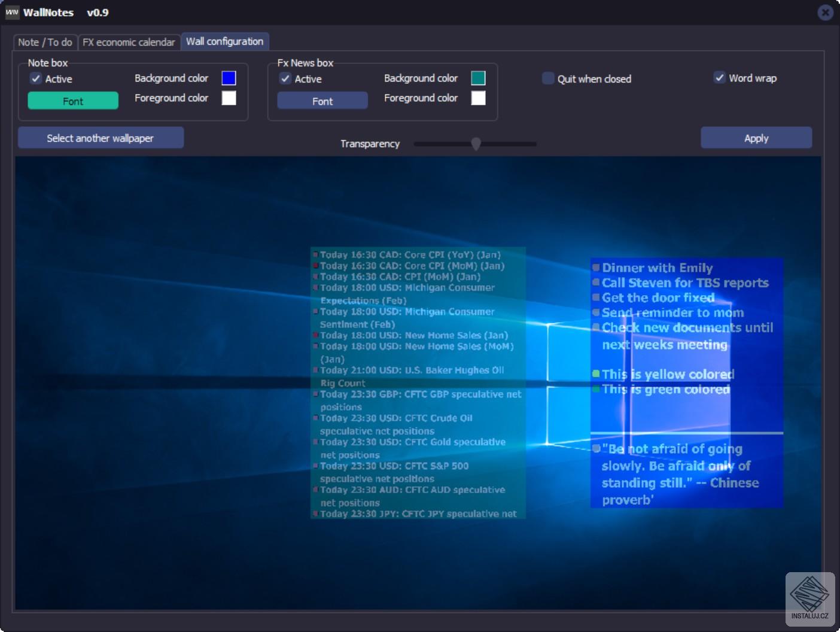The height and width of the screenshot is (632, 840).
Task: Click 'Call Steven for TBS reports' note
Action: [685, 282]
